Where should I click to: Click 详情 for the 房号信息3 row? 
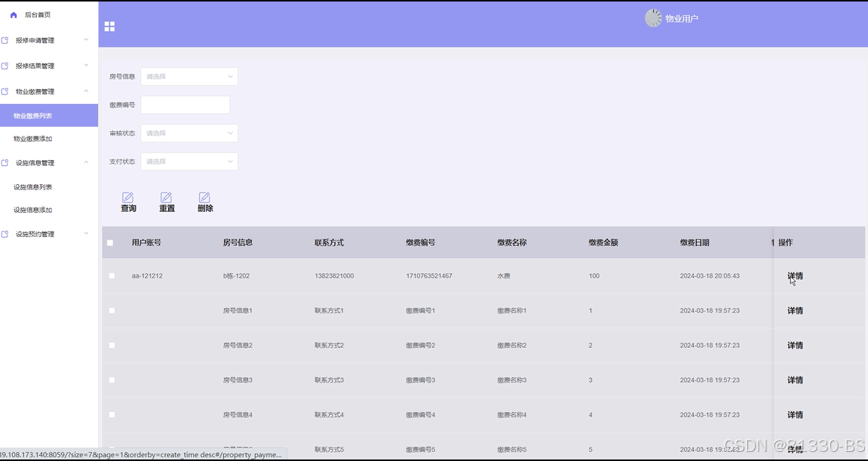click(x=795, y=380)
